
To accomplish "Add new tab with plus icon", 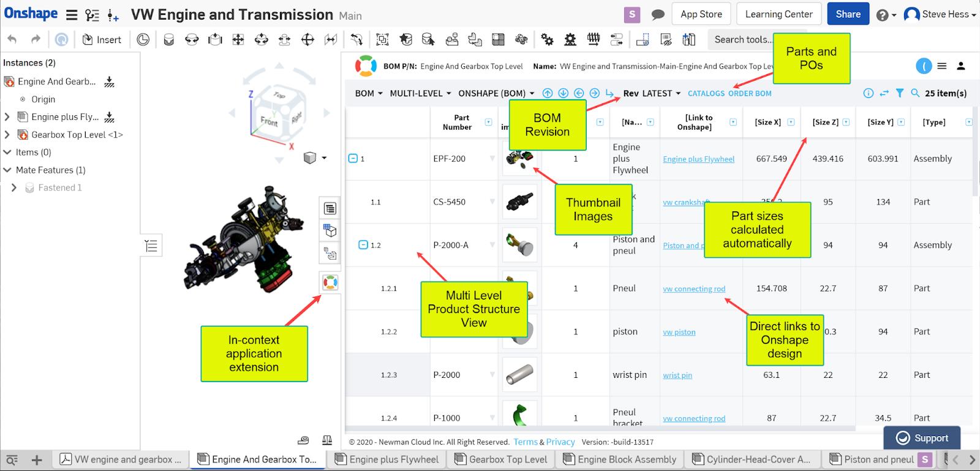I will point(37,460).
